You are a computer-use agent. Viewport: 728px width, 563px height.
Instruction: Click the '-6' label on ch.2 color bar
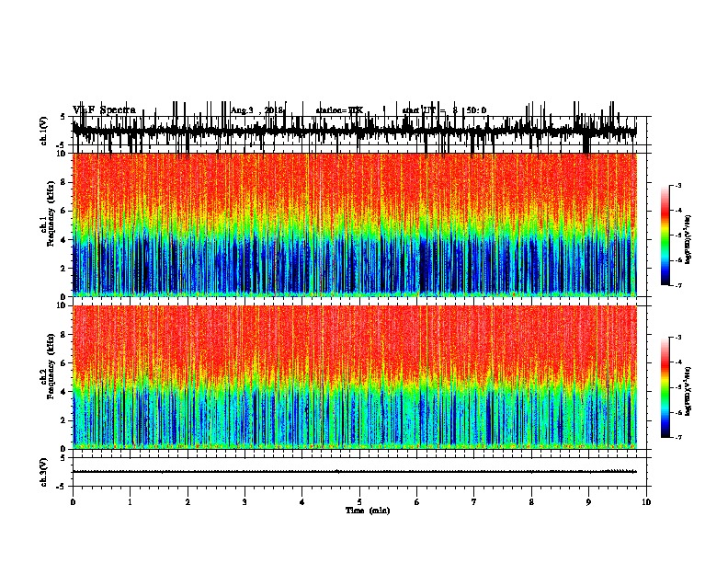point(678,412)
